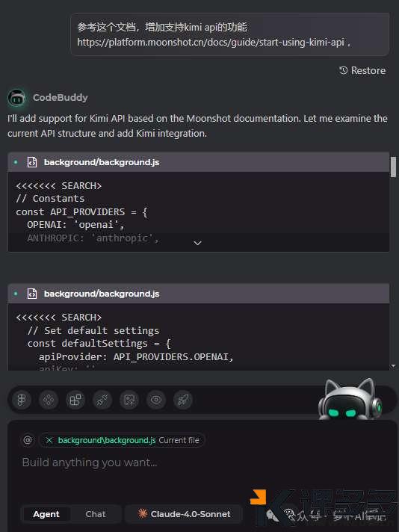
Task: Remove background.js current file attachment
Action: tap(49, 440)
